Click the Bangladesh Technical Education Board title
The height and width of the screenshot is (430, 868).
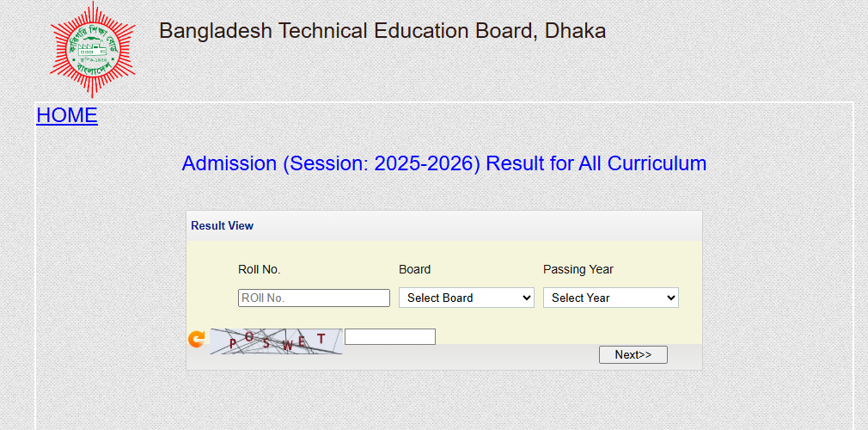382,32
